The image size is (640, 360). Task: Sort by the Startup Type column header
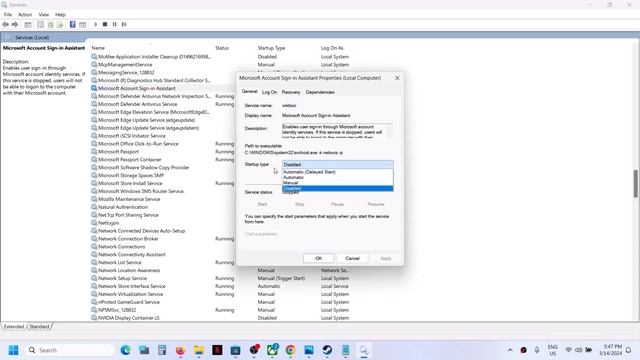coord(271,48)
